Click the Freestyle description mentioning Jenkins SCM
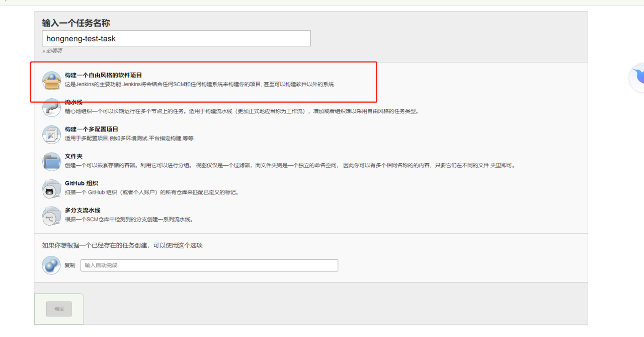 tap(200, 84)
